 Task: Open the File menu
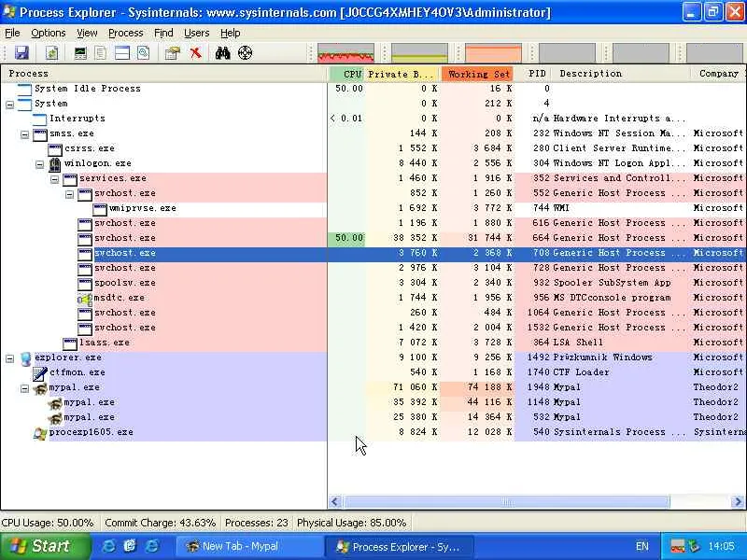coord(12,33)
